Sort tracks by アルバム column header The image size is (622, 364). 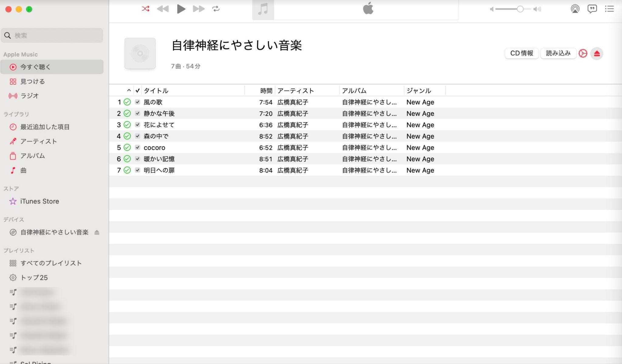372,90
